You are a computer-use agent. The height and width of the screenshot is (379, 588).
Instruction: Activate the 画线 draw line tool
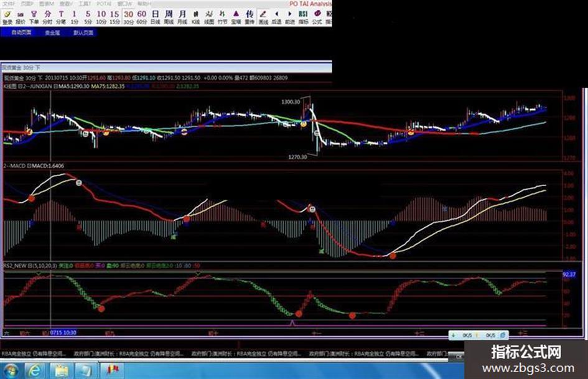[263, 16]
